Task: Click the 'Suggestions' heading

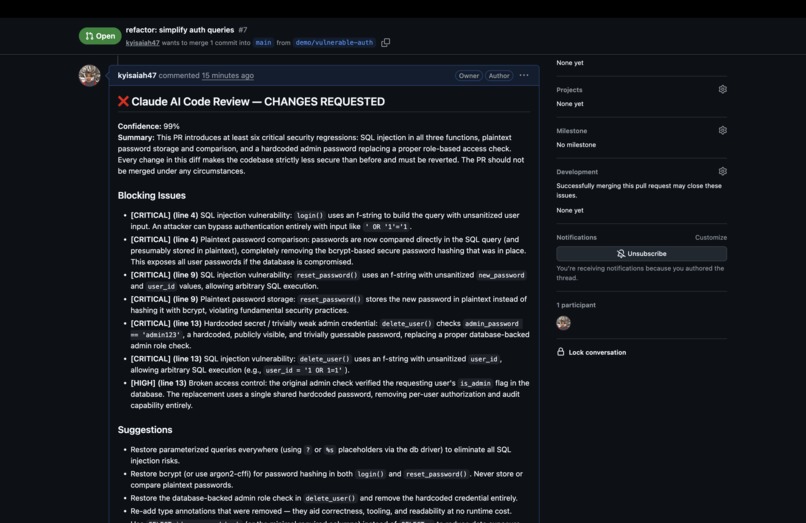Action: click(x=145, y=430)
